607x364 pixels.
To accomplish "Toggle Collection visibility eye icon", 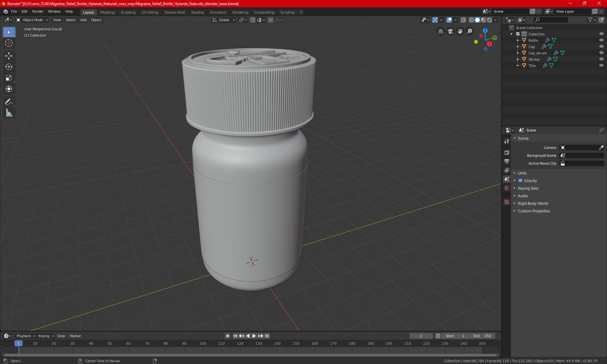I will 601,34.
